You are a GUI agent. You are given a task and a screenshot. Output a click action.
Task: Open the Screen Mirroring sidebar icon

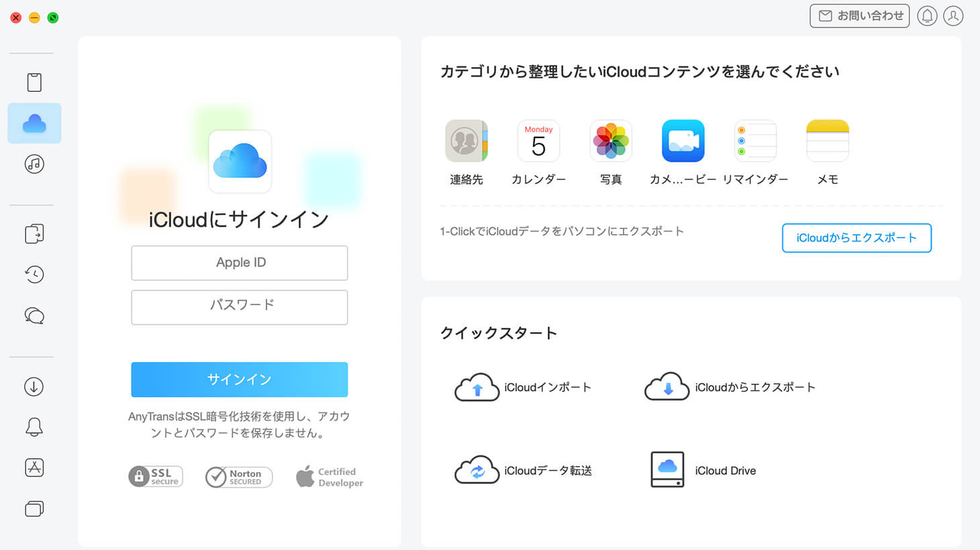34,508
